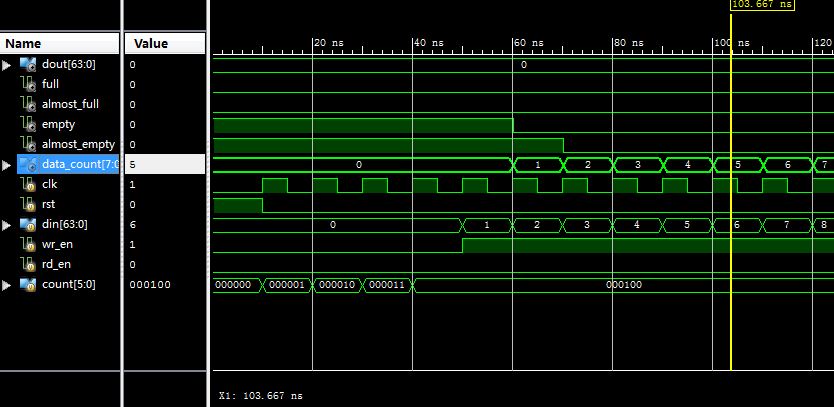Screen dimensions: 834x407
Task: Select the almost_empty signal name
Action: [x=78, y=144]
